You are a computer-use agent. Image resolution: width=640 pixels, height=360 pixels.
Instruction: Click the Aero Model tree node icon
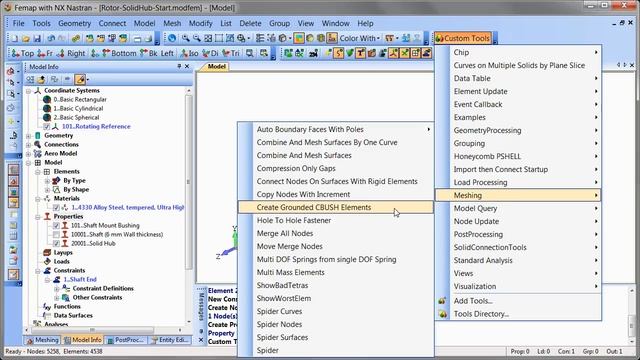click(x=38, y=153)
